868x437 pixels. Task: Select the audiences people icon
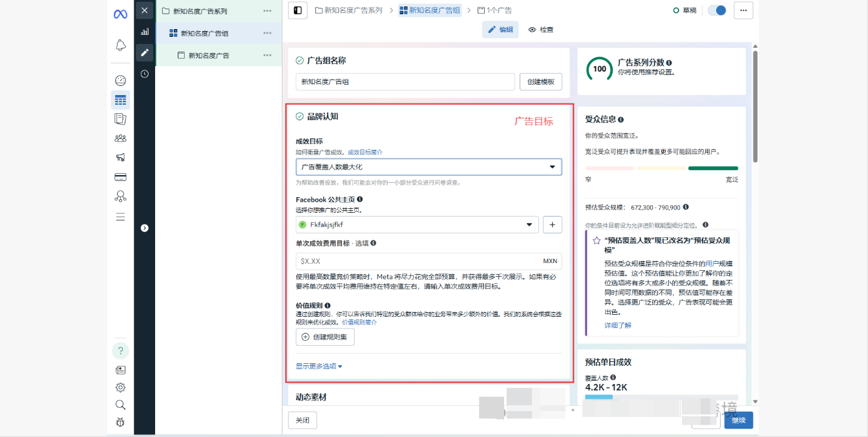120,138
